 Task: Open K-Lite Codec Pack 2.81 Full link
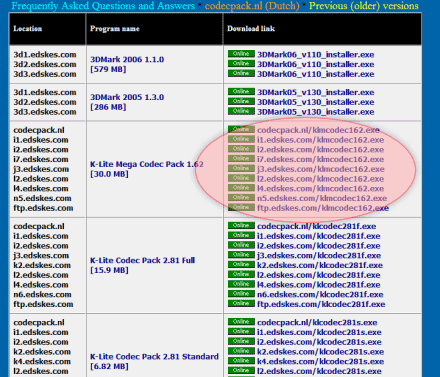(x=142, y=265)
